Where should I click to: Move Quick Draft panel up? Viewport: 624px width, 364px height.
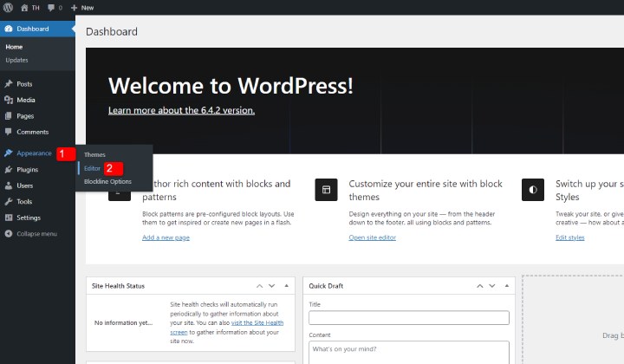(478, 285)
